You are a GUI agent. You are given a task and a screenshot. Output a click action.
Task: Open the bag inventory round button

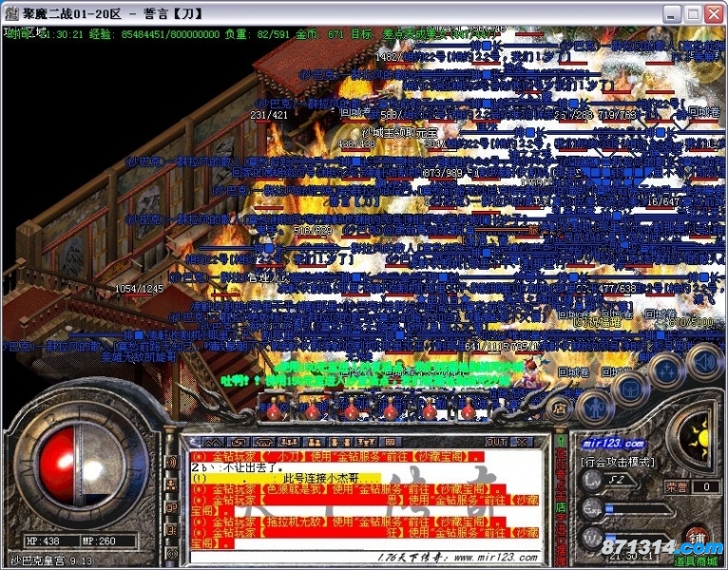pos(630,389)
